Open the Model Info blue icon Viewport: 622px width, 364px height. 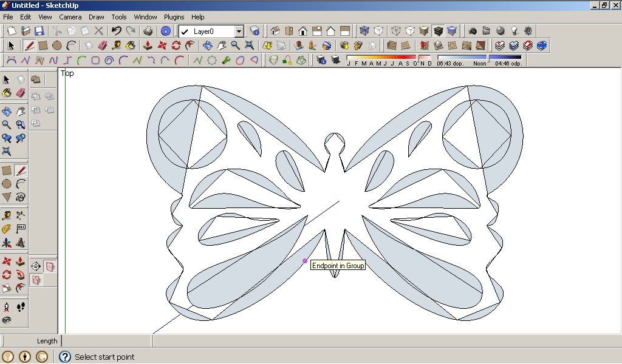coord(165,31)
